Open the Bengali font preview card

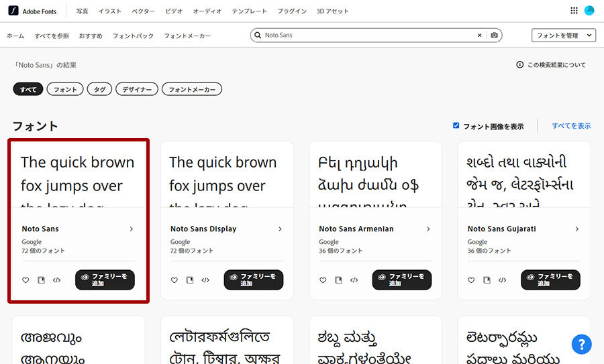click(x=228, y=340)
